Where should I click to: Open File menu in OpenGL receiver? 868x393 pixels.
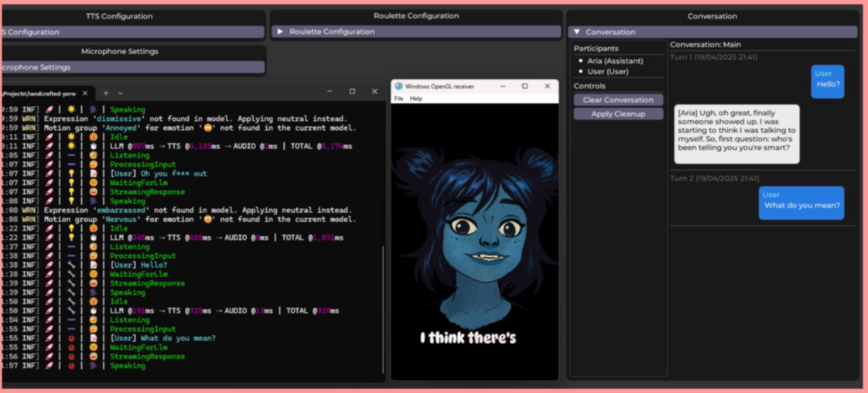[398, 98]
